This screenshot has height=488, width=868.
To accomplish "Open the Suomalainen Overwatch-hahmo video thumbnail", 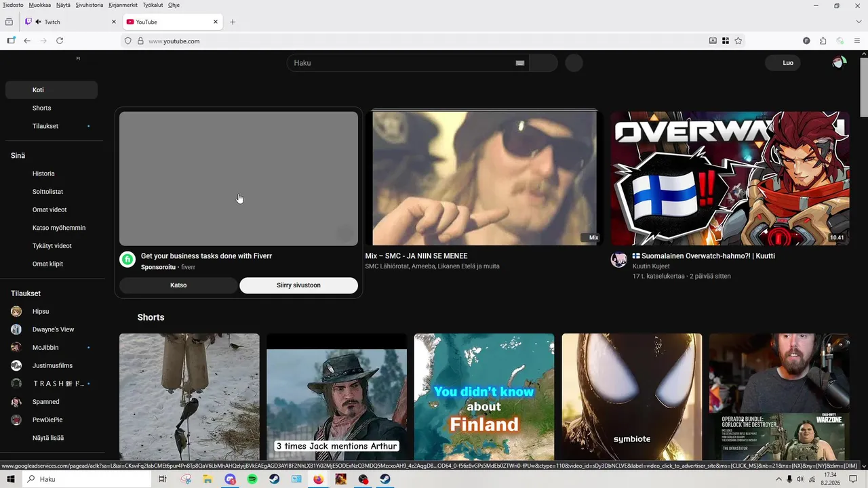I will [x=730, y=178].
